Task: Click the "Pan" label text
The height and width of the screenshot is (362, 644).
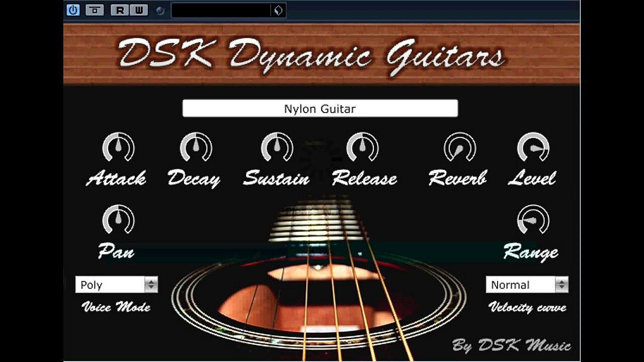Action: pyautogui.click(x=116, y=251)
